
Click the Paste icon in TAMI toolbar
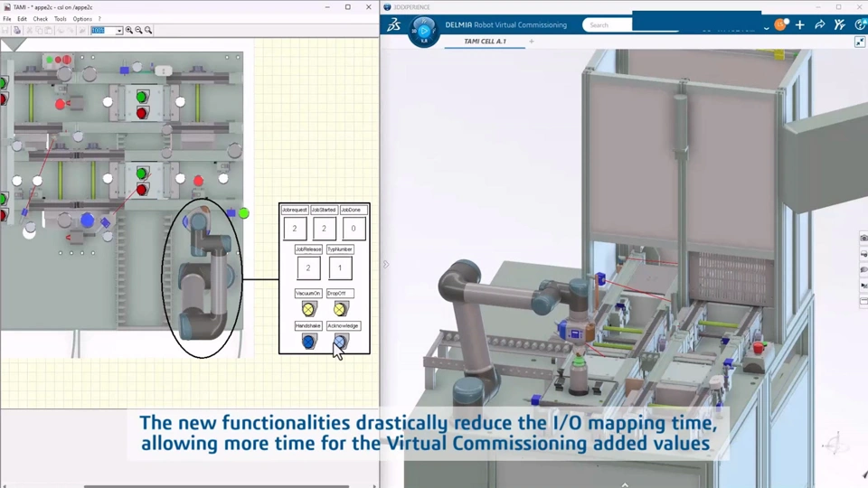[48, 31]
